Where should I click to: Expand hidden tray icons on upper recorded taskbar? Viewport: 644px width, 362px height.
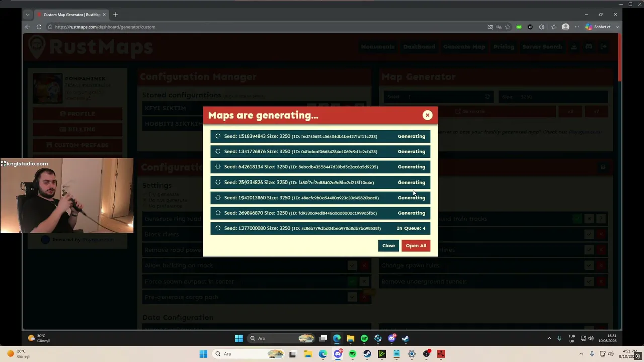point(549,338)
